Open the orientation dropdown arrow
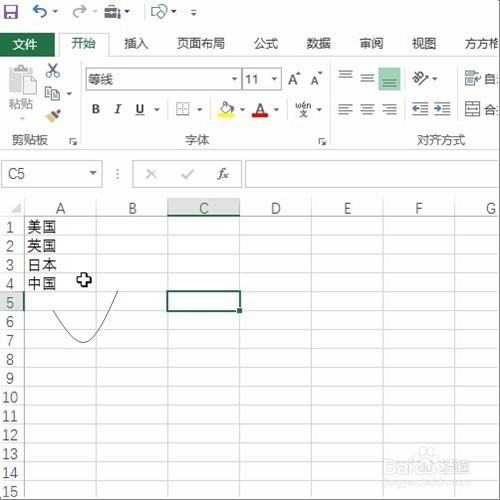 click(435, 79)
